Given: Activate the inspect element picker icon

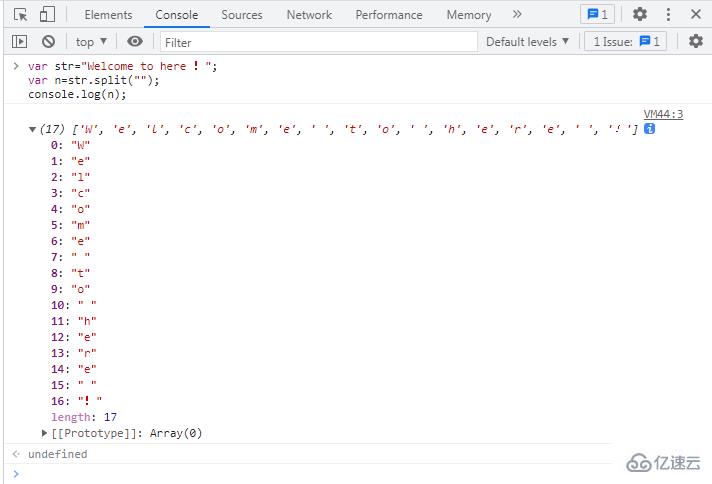Looking at the screenshot, I should click(20, 15).
